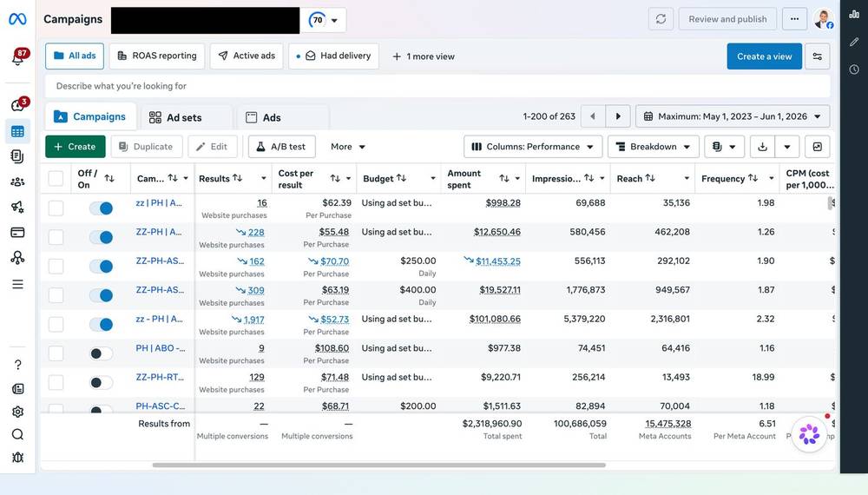The width and height of the screenshot is (868, 495).
Task: Open the More actions dropdown
Action: [x=348, y=147]
